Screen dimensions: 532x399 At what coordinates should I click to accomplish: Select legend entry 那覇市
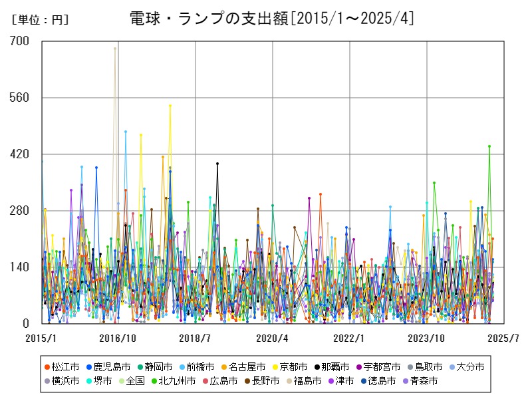coord(332,367)
